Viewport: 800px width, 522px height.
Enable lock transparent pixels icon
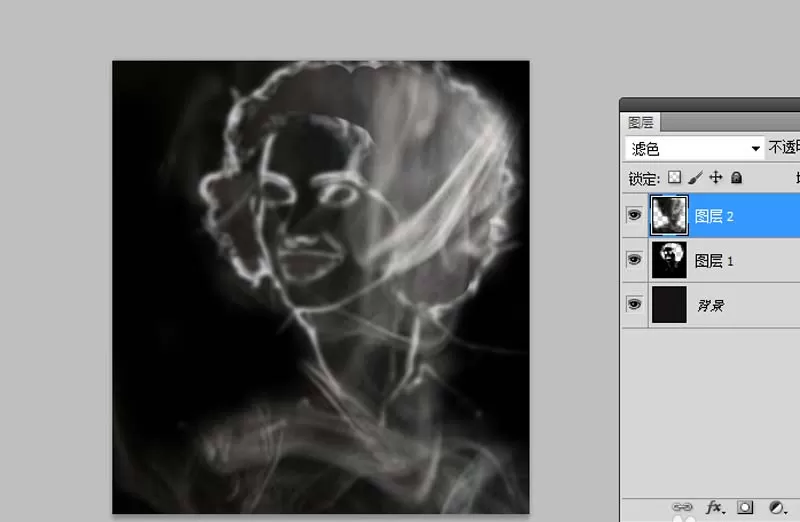tap(674, 177)
